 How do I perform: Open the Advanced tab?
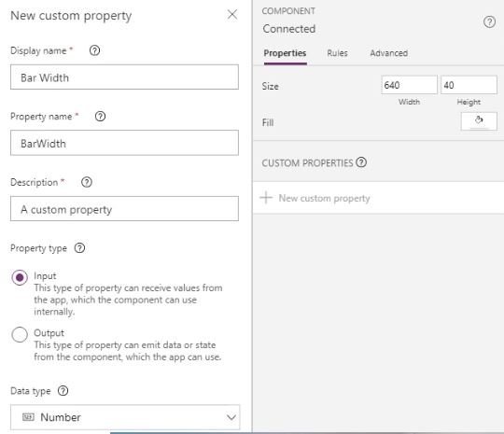tap(389, 53)
